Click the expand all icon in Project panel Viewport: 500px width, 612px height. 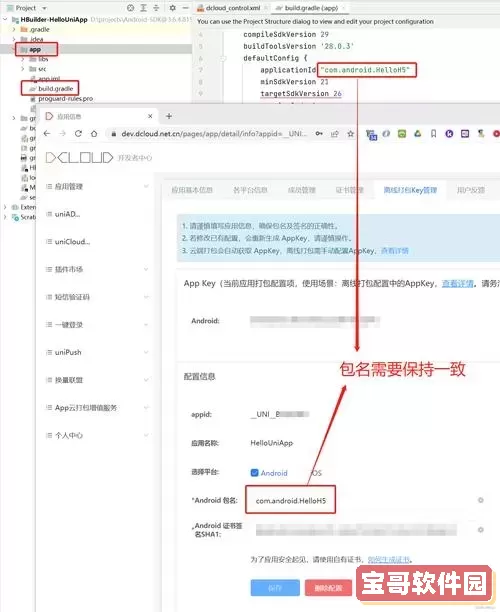[143, 8]
